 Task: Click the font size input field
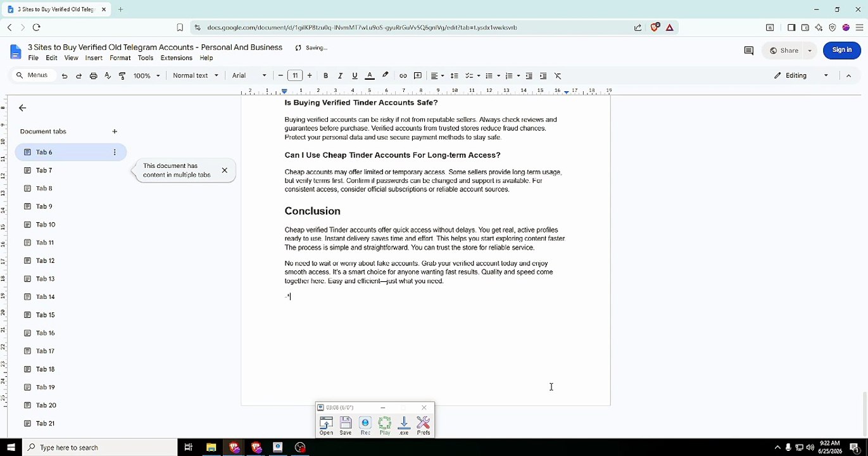(x=295, y=76)
